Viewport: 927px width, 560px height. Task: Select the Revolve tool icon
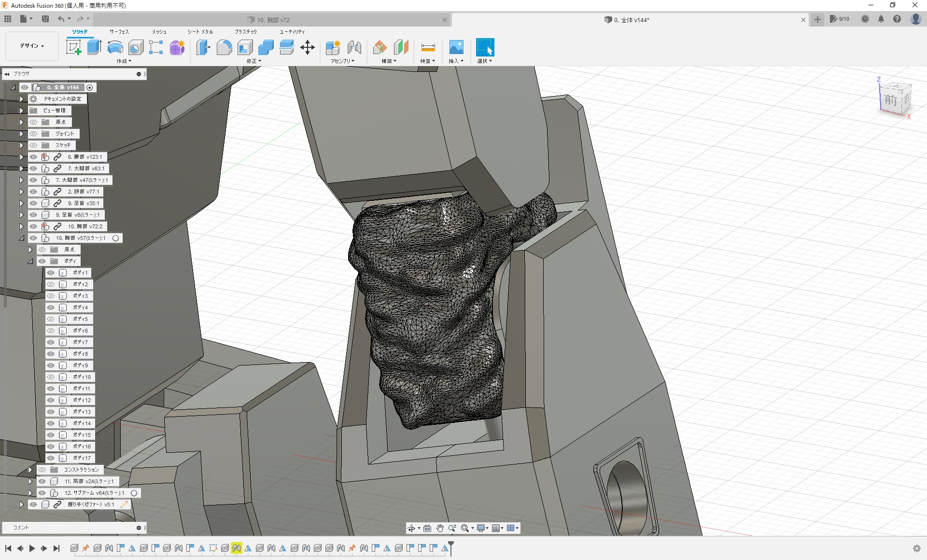(115, 47)
